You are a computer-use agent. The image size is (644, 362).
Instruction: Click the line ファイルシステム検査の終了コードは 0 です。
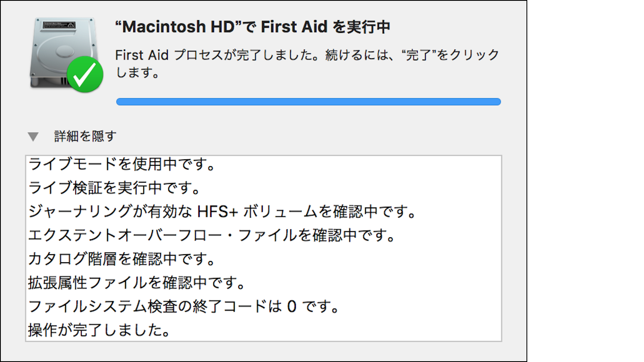(x=183, y=307)
